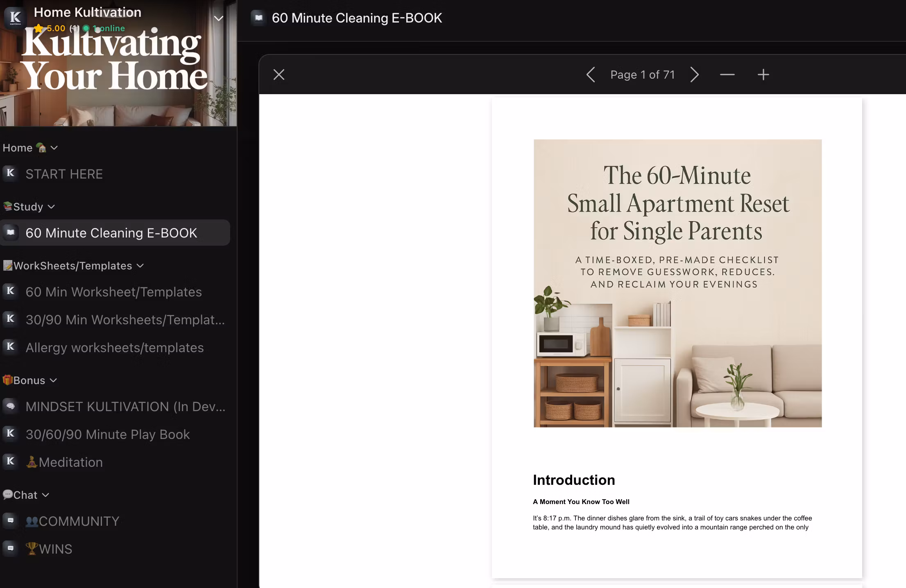Open the community switcher chevron at the top
Screen dimensions: 906x588
pyautogui.click(x=218, y=18)
